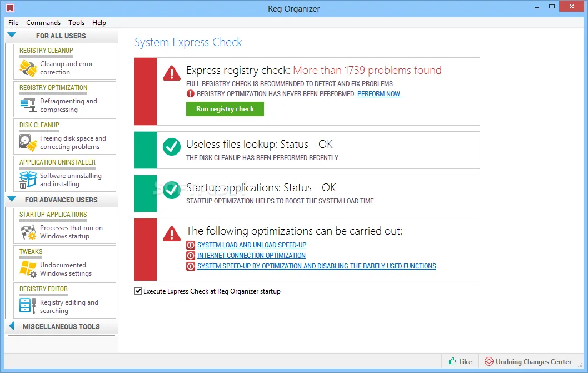588x373 pixels.
Task: Click 'Miscellaneous Tools' section header text
Action: pyautogui.click(x=61, y=326)
